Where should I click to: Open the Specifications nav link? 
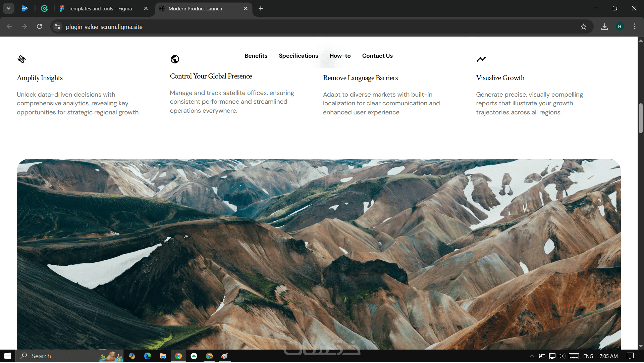tap(298, 56)
